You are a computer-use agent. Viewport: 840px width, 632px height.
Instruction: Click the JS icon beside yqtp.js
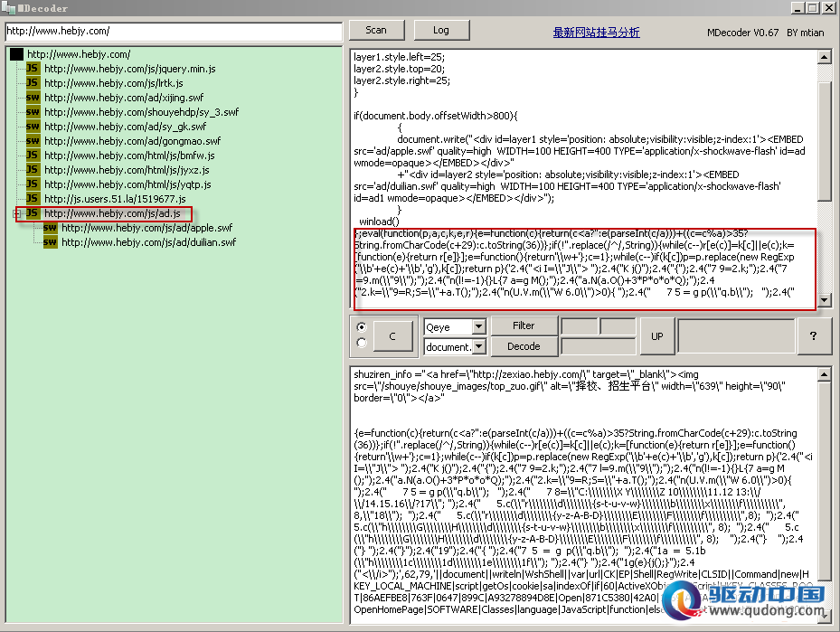[33, 184]
